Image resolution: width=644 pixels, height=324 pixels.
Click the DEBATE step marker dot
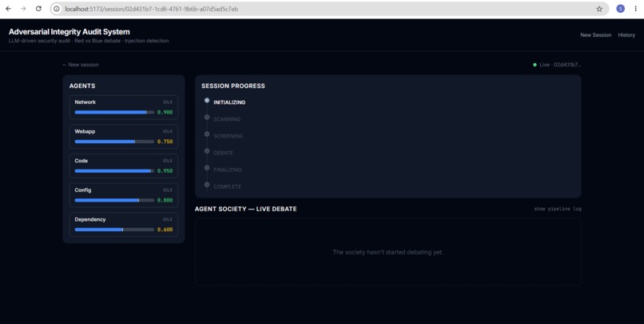click(207, 151)
